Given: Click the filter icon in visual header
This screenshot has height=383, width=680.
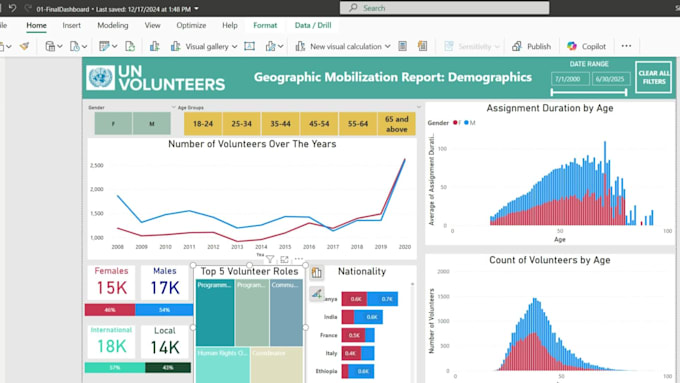Looking at the screenshot, I should point(270,259).
